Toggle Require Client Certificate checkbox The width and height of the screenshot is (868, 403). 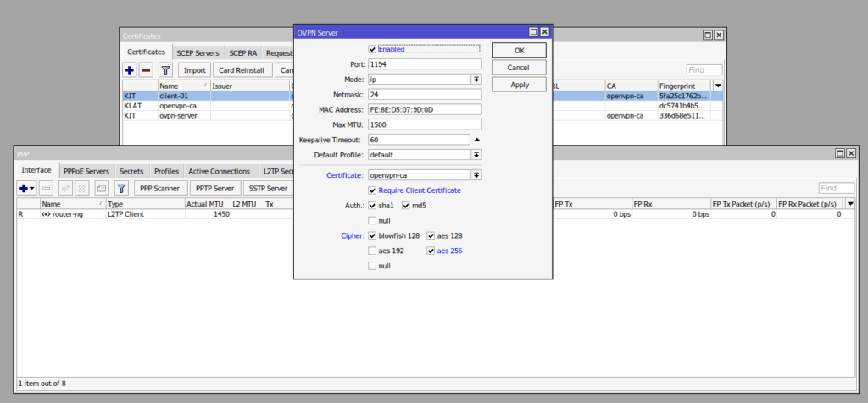pyautogui.click(x=372, y=190)
